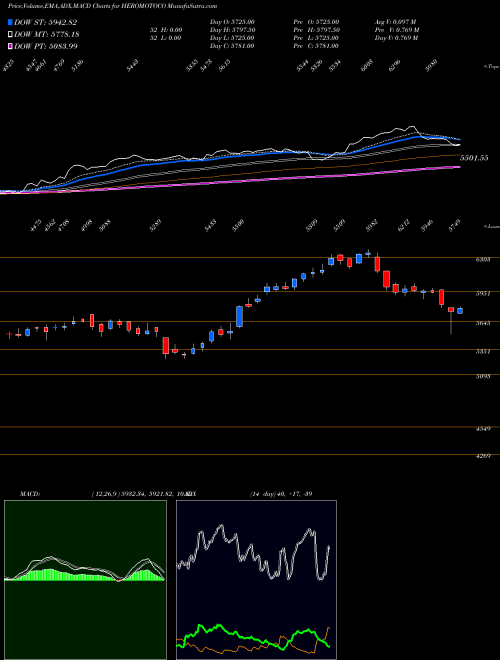500x660 pixels.
Task: Click the Pre H: 5797.50 value
Action: [316, 30]
